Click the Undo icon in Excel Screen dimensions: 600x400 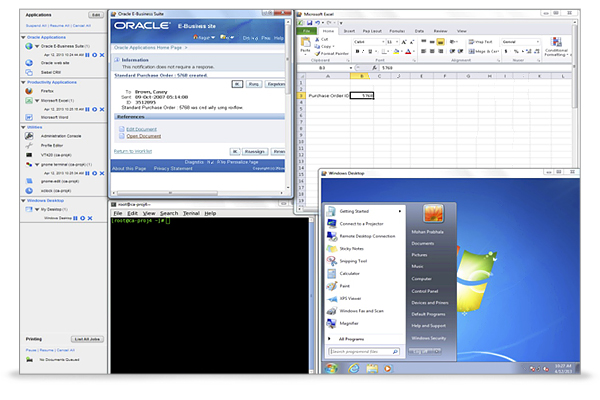pos(317,23)
